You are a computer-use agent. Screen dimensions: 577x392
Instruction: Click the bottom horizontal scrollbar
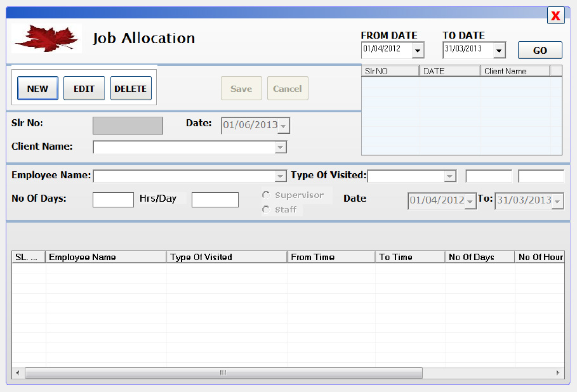coord(222,373)
